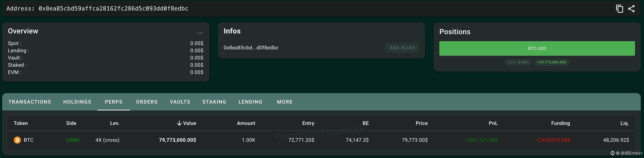This screenshot has width=644, height=158.
Task: Click the Ratio 0.00% chip
Action: tap(518, 62)
